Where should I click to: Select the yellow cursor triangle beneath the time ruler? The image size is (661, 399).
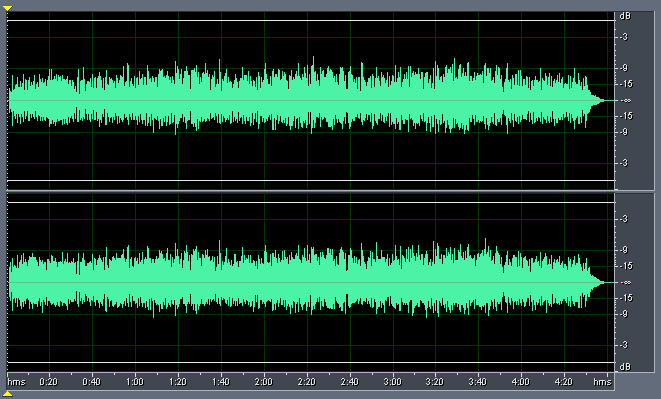coord(8,394)
